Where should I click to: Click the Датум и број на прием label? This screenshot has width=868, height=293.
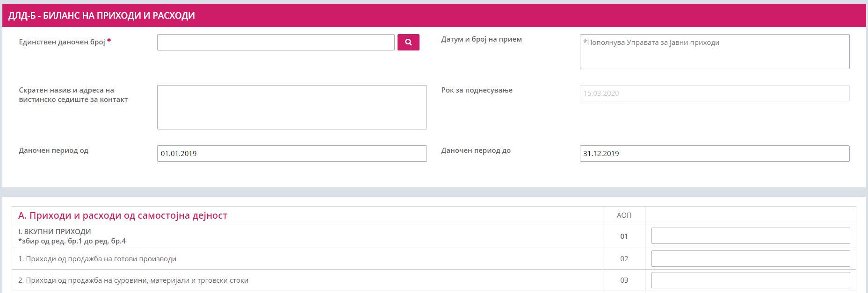(481, 39)
